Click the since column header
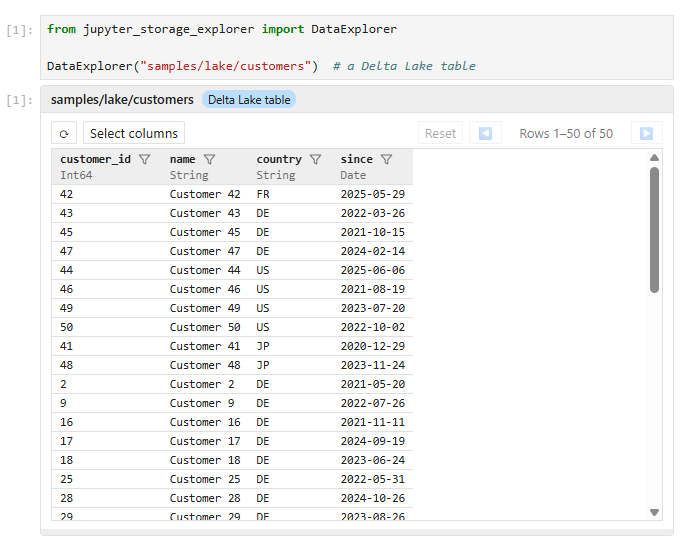681x537 pixels. pos(357,159)
